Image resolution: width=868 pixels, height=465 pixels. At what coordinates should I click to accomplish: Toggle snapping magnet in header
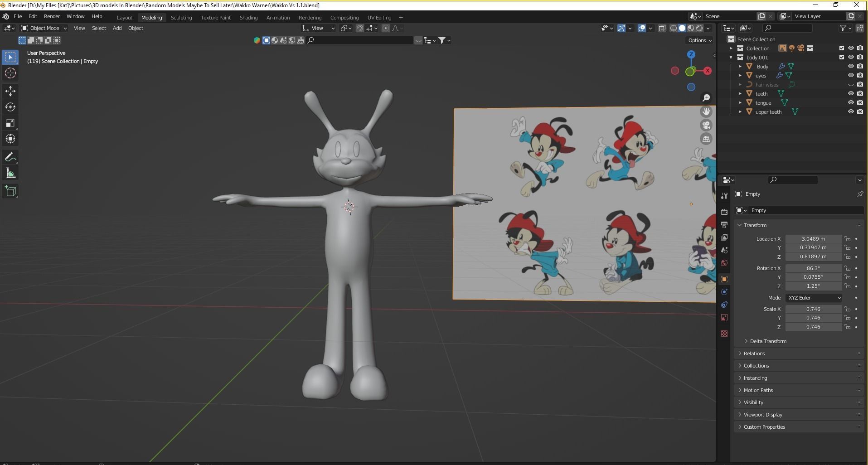(360, 28)
